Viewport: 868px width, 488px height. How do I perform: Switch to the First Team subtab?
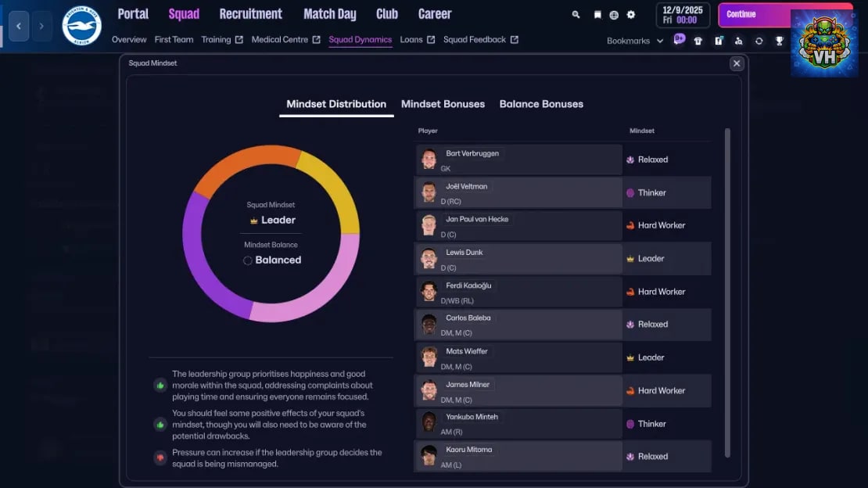174,40
